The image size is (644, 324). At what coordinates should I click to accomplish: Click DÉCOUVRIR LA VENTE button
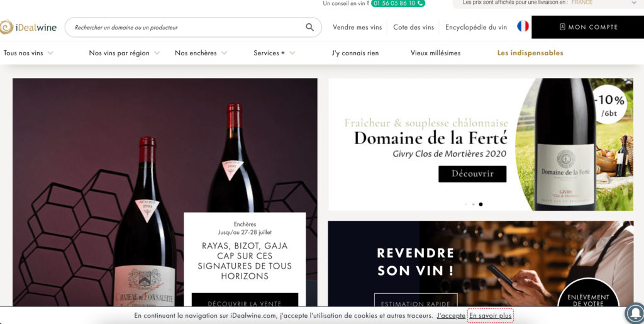coord(245,301)
